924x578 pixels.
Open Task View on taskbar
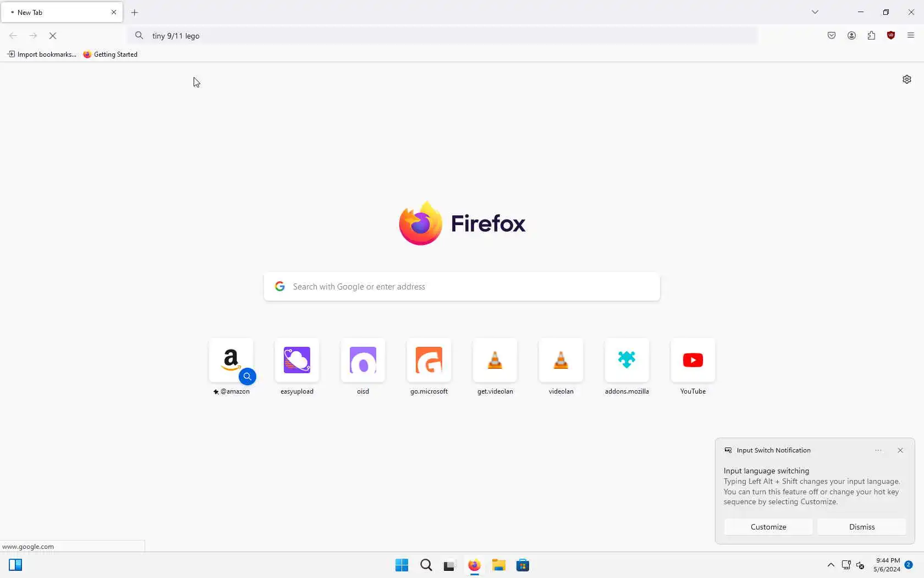[450, 565]
